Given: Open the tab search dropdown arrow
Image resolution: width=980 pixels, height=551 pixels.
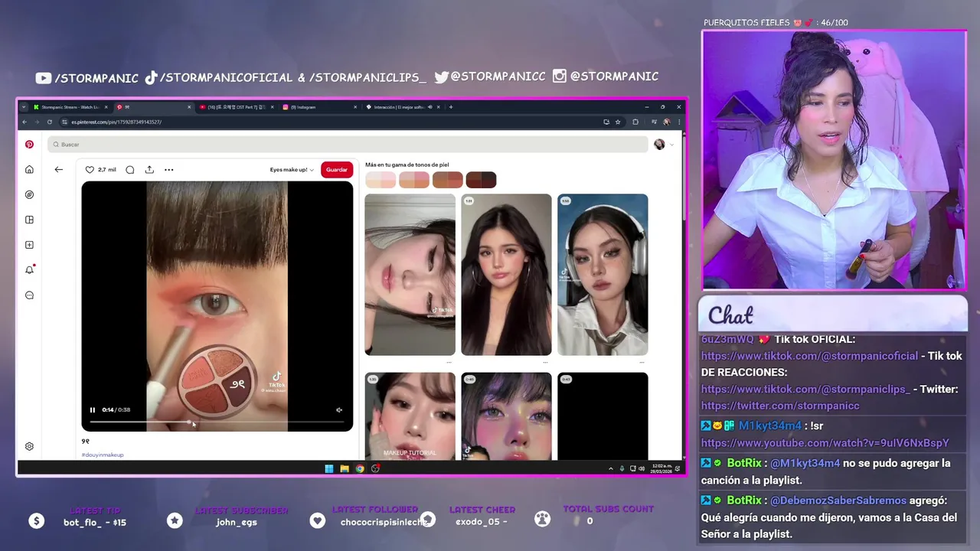Looking at the screenshot, I should 24,107.
